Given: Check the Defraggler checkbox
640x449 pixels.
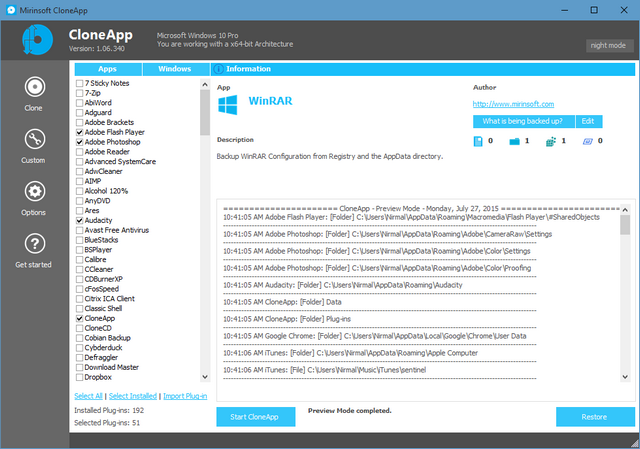Looking at the screenshot, I should pyautogui.click(x=80, y=358).
